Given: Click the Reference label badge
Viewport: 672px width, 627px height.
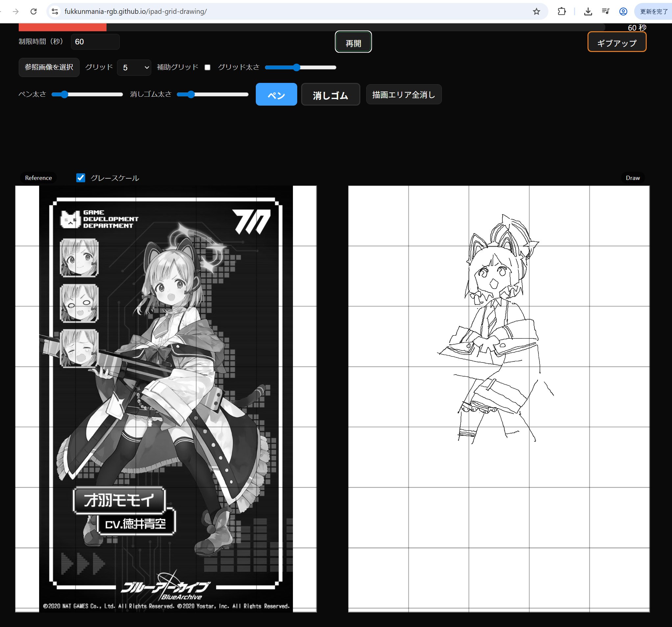Looking at the screenshot, I should (38, 178).
